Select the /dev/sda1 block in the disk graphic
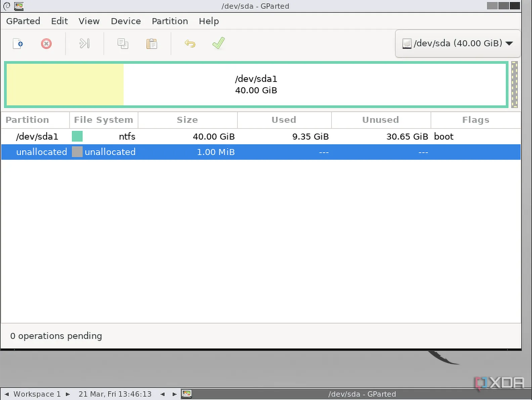This screenshot has width=532, height=400. 256,85
